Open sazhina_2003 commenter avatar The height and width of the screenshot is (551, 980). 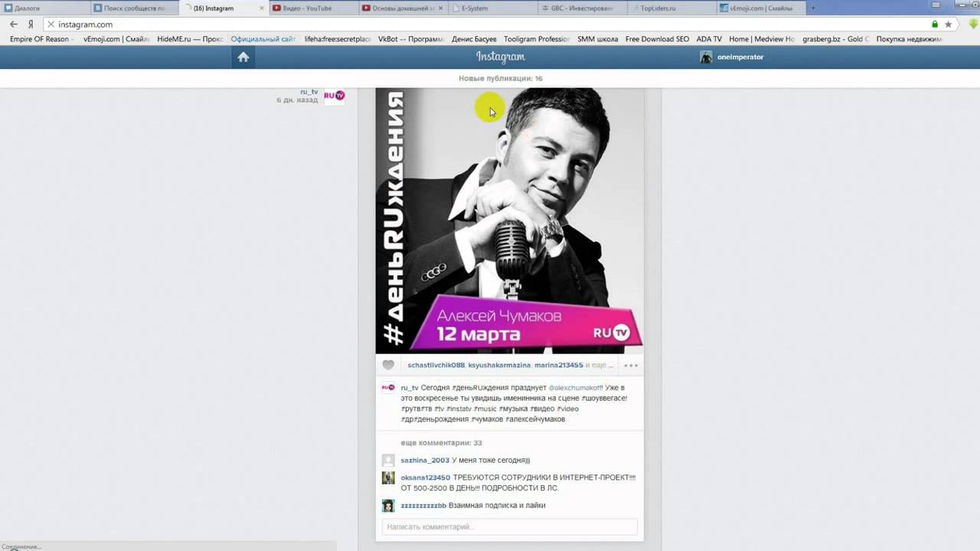pyautogui.click(x=388, y=460)
